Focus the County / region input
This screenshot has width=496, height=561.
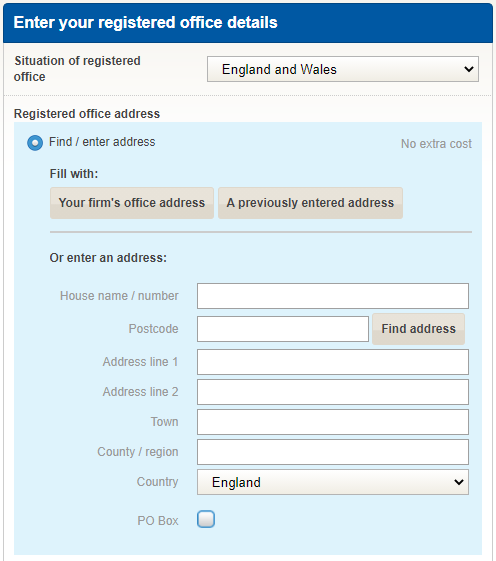332,452
